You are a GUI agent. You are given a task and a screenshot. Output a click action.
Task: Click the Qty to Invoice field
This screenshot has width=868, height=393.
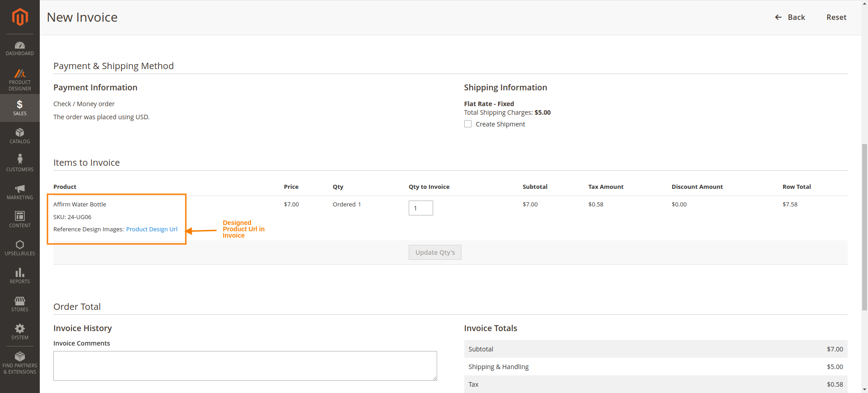pyautogui.click(x=421, y=208)
